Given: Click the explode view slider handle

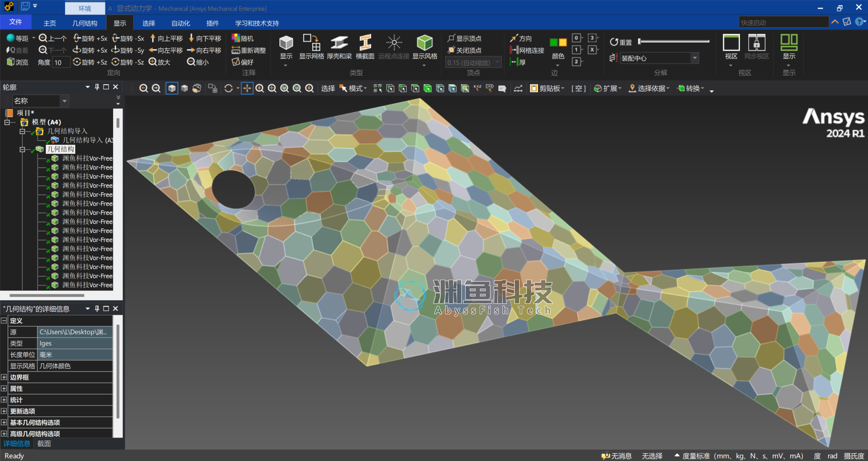Looking at the screenshot, I should [x=639, y=42].
